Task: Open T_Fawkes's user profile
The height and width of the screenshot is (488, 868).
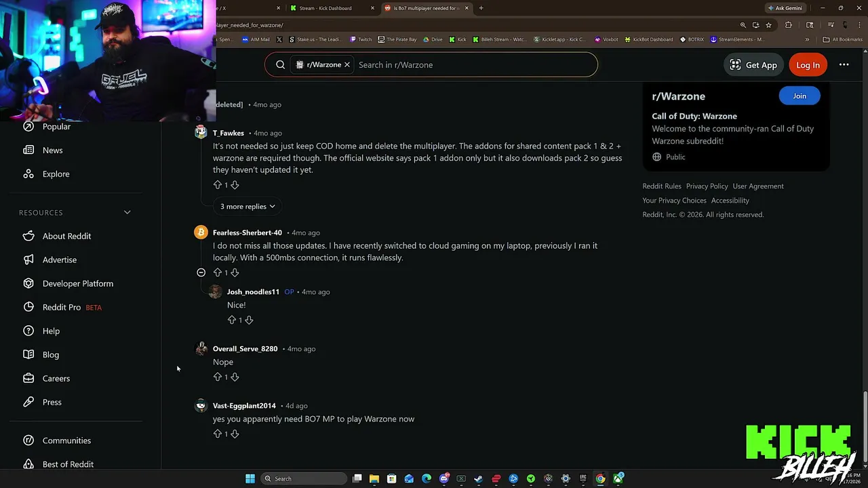Action: (x=229, y=134)
